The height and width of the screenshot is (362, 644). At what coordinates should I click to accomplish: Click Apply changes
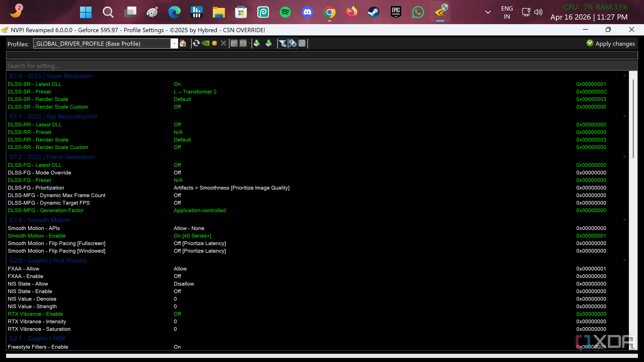[x=611, y=43]
